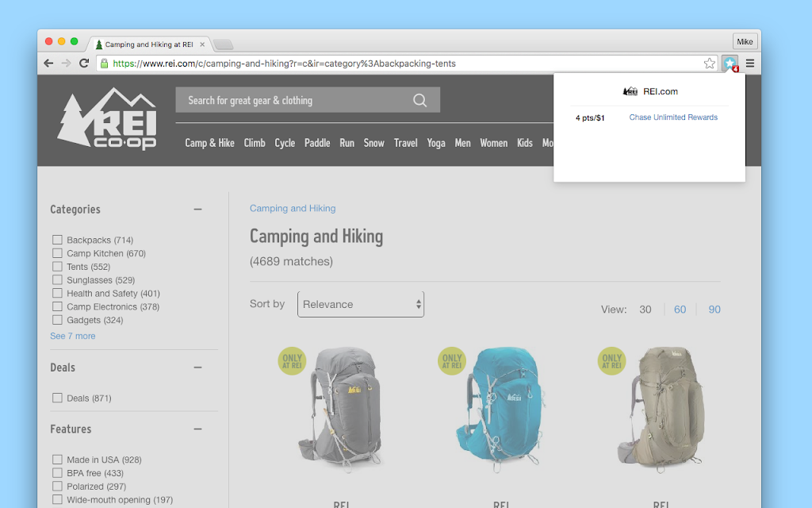Click the Mike profile button
The width and height of the screenshot is (812, 508).
(745, 41)
